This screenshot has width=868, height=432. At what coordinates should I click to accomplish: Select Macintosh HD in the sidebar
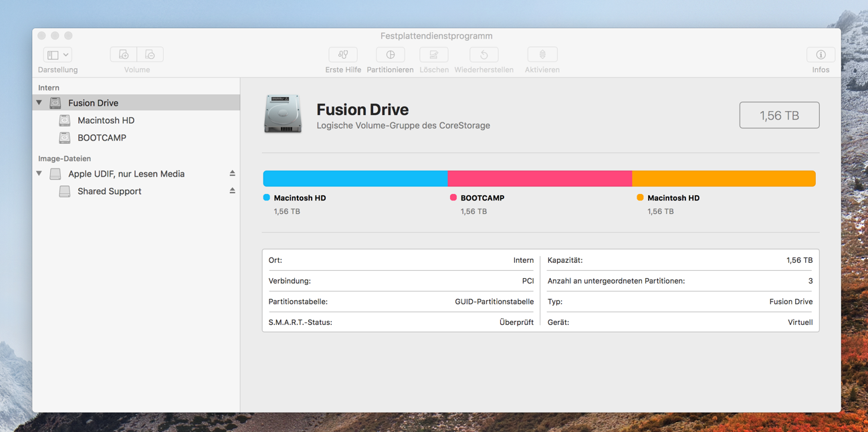pos(106,120)
